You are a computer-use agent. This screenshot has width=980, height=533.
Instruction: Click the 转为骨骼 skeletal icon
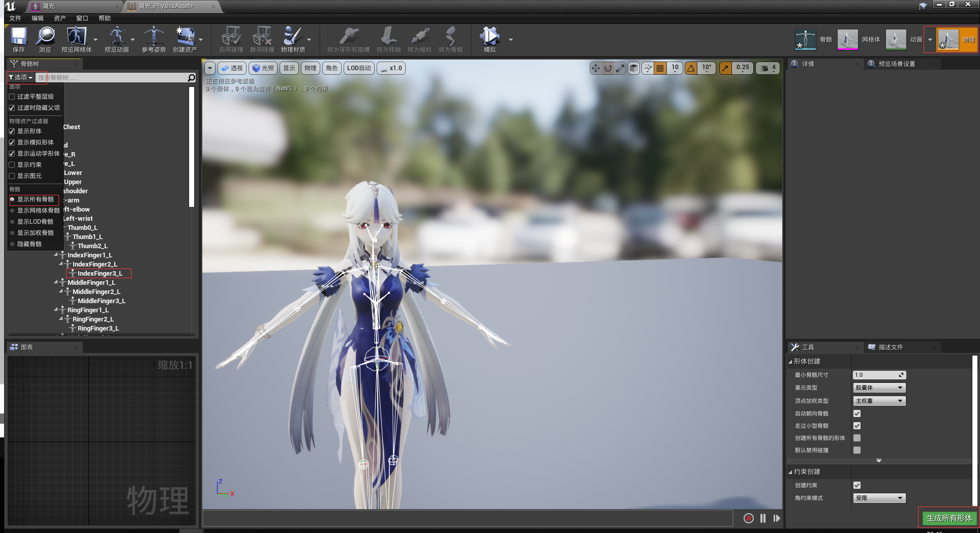pyautogui.click(x=451, y=39)
